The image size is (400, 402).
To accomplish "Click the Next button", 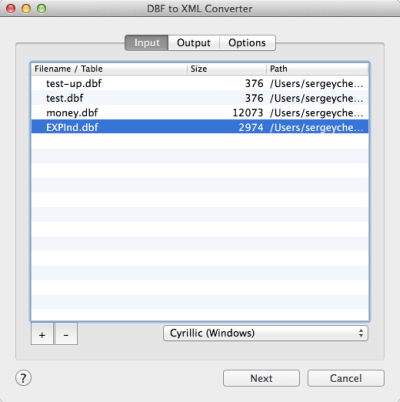I will tap(261, 378).
